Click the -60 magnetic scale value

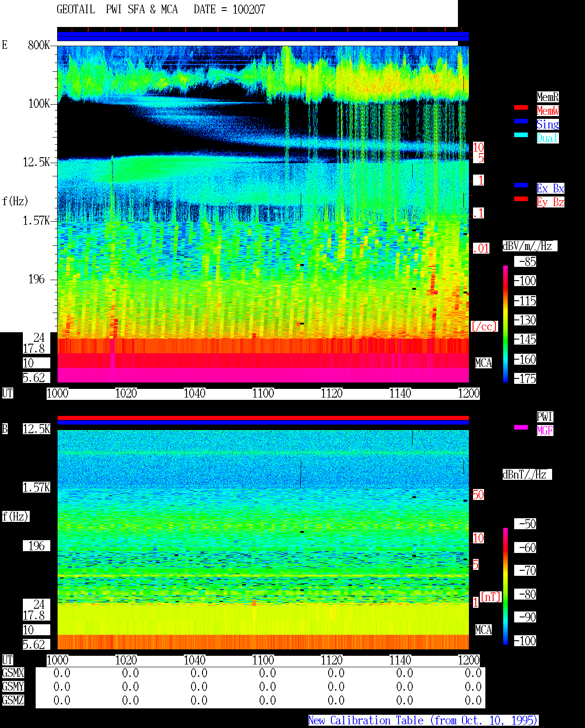click(525, 547)
